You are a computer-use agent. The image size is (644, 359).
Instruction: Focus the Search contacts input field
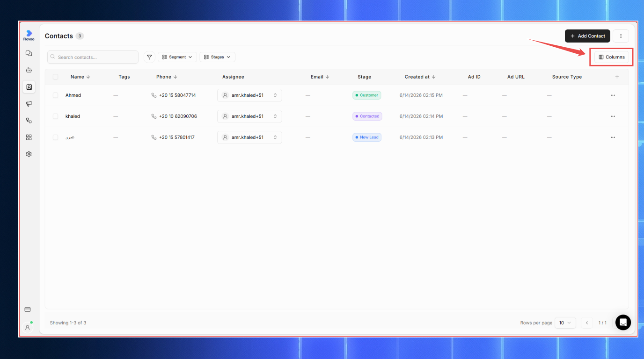click(x=93, y=57)
